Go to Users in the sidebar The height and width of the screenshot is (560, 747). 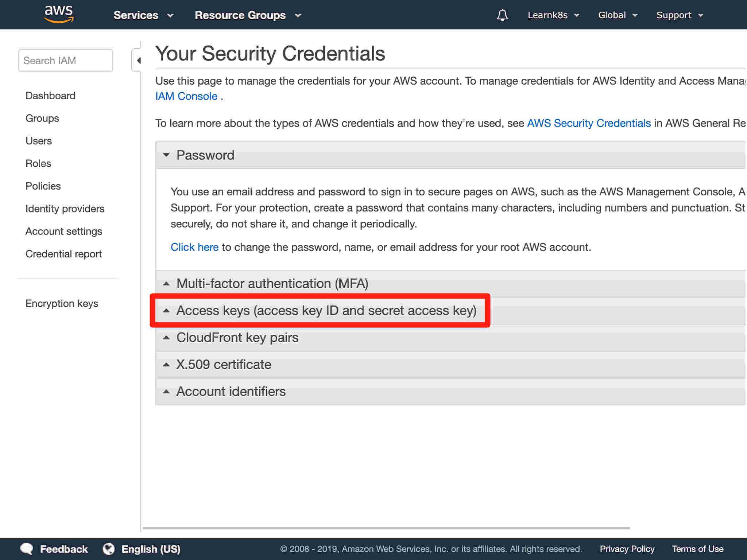click(x=39, y=141)
